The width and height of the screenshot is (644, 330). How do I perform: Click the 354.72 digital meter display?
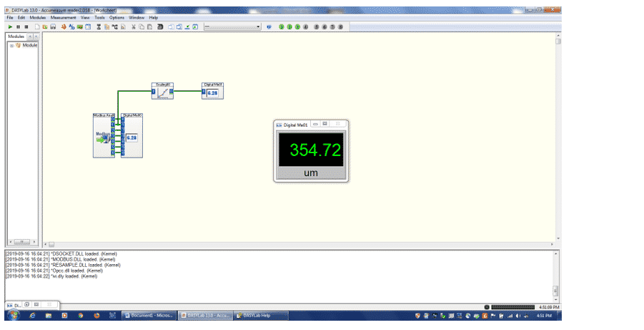311,150
